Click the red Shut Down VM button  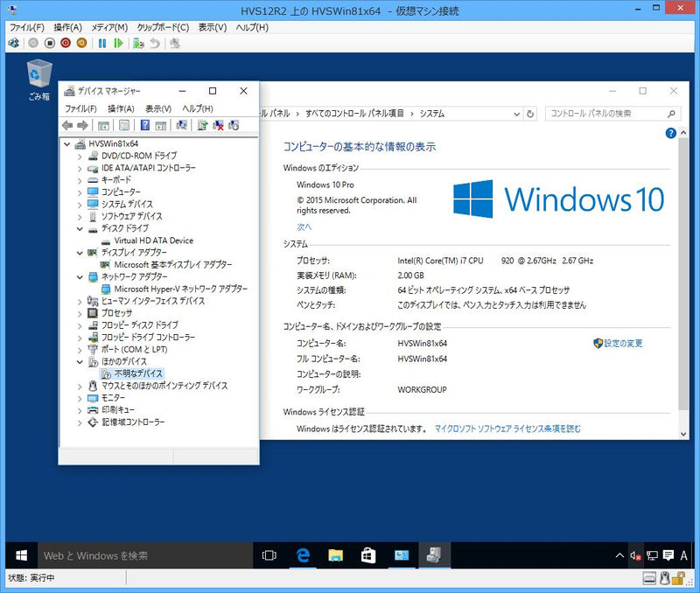[66, 43]
